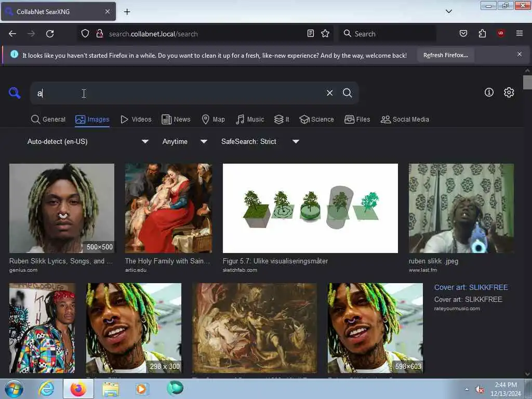Screen dimensions: 532x399
Task: Open the SafeSearch: Strict dropdown
Action: tap(260, 141)
